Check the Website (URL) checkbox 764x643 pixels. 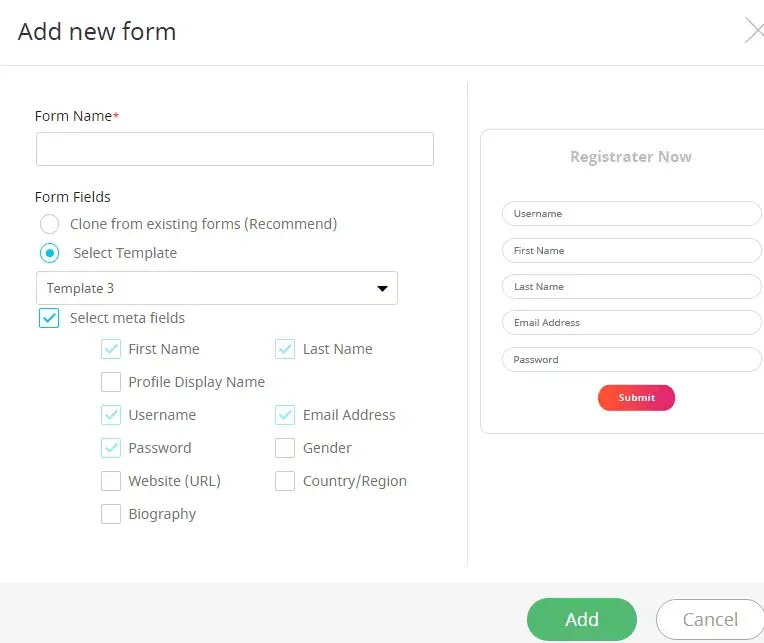pyautogui.click(x=111, y=481)
